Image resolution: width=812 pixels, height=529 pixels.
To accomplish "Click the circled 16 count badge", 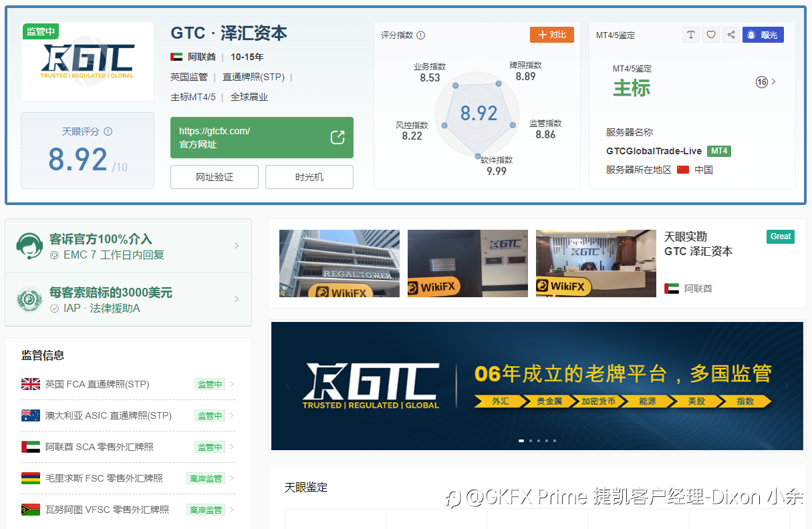I will coord(761,81).
